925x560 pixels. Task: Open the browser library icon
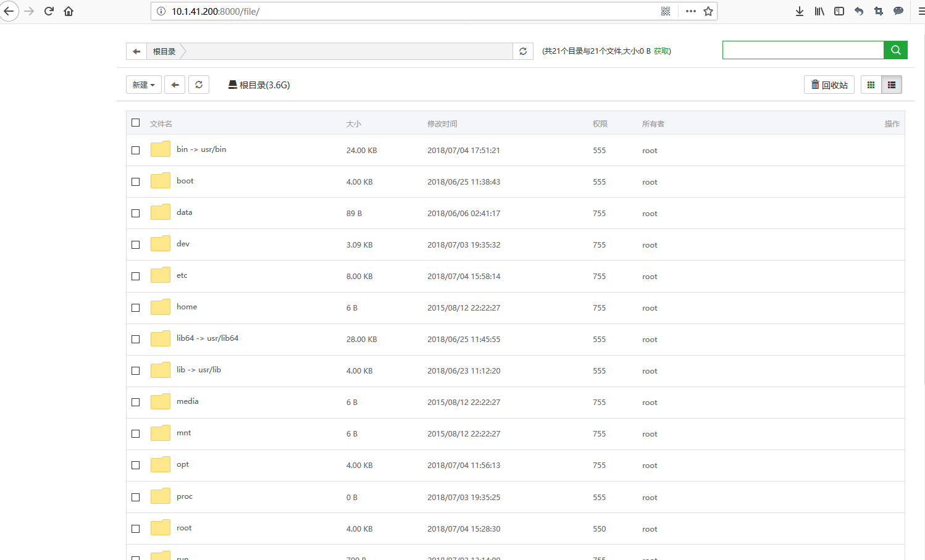(819, 11)
